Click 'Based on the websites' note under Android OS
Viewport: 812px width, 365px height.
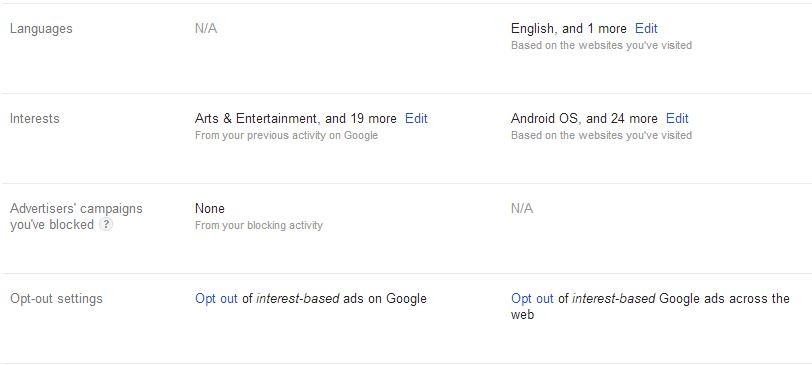click(x=601, y=136)
